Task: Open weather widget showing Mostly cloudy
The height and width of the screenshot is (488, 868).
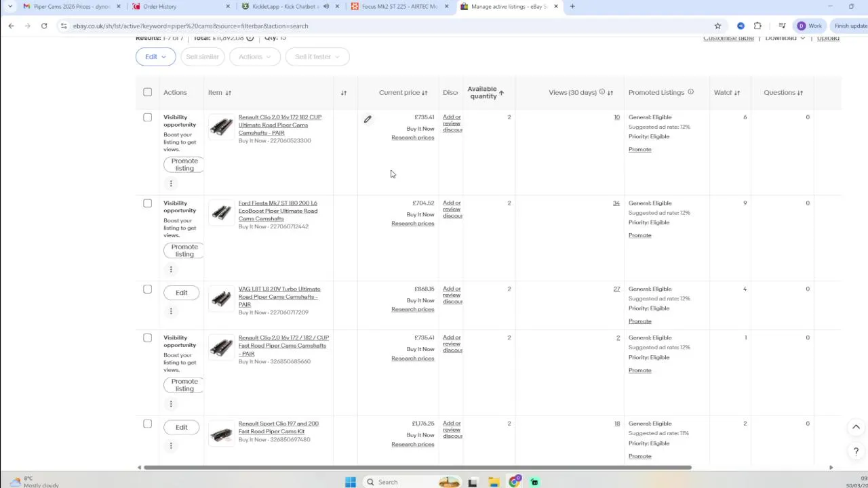Action: tap(34, 482)
